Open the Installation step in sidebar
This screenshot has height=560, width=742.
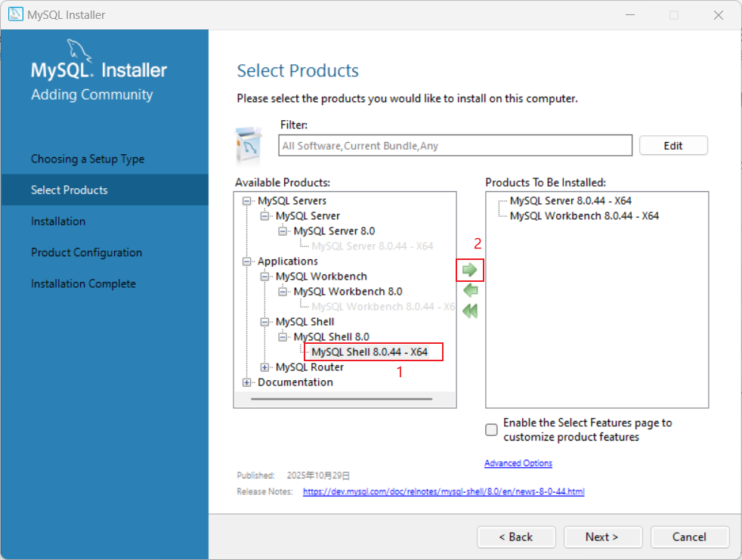58,221
